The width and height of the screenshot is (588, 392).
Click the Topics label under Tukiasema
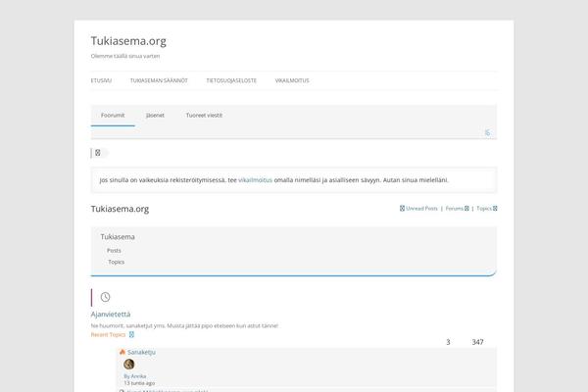click(x=117, y=262)
